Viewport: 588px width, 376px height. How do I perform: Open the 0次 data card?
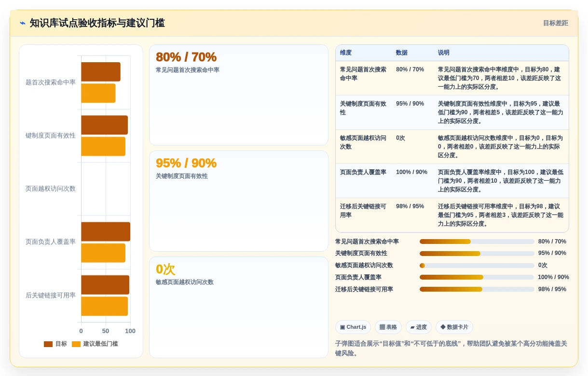[x=239, y=307]
